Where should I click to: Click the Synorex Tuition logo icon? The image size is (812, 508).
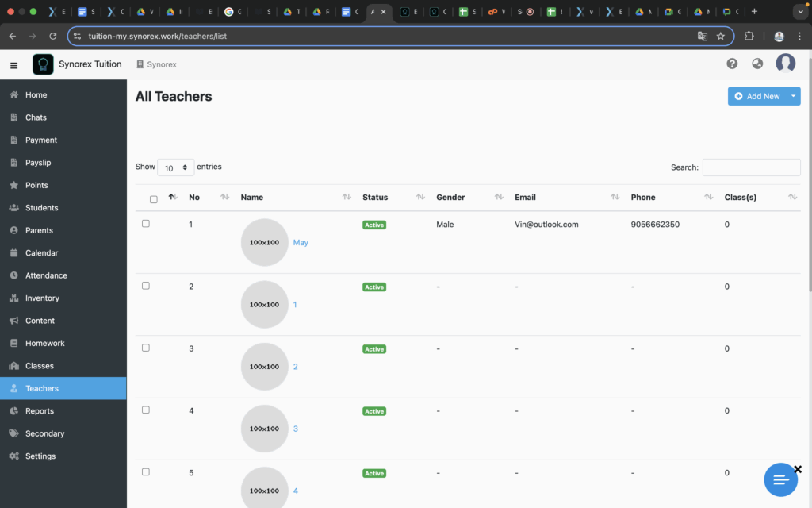pos(43,64)
